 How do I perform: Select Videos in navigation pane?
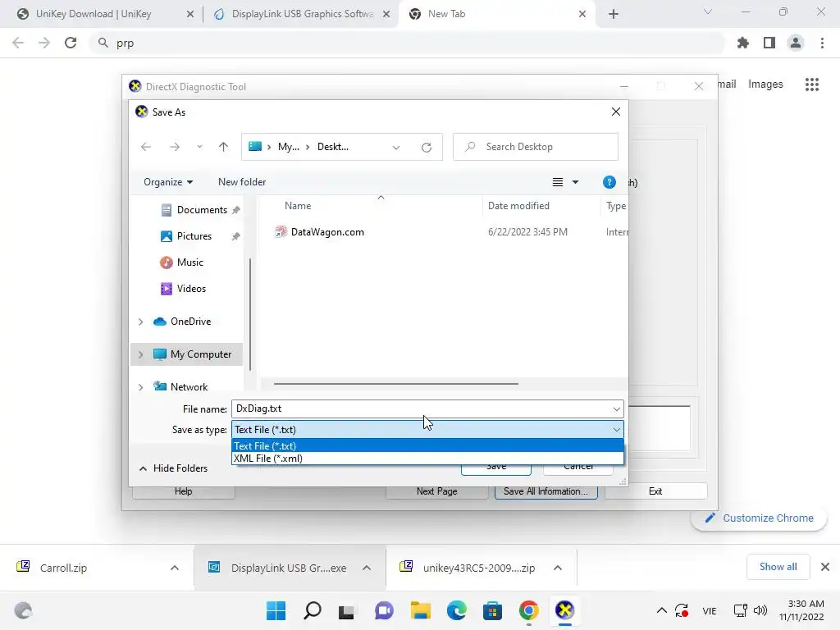click(183, 289)
